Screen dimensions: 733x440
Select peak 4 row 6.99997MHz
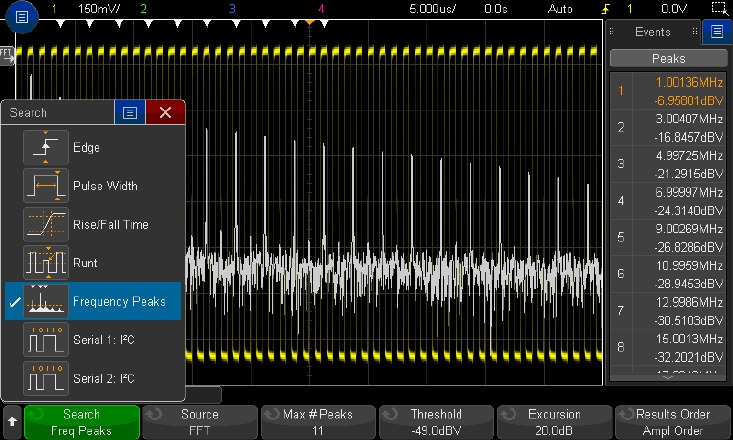click(x=668, y=201)
